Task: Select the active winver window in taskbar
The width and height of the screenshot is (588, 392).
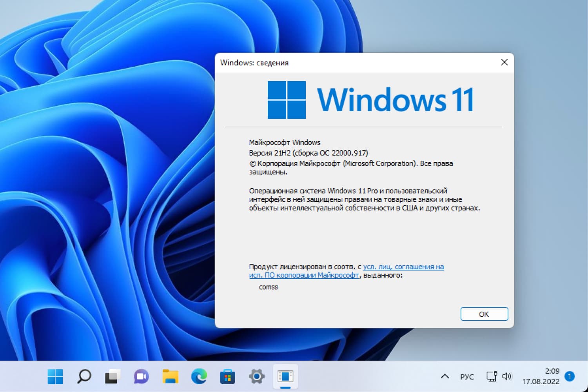Action: [x=285, y=376]
